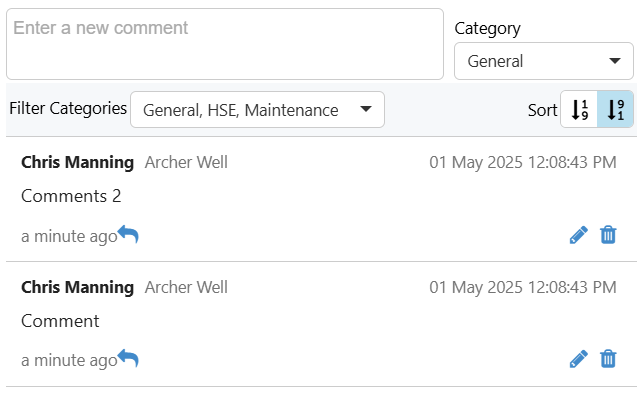Edit the "Comment" entry with the pencil icon
Image resolution: width=643 pixels, height=394 pixels.
click(579, 359)
